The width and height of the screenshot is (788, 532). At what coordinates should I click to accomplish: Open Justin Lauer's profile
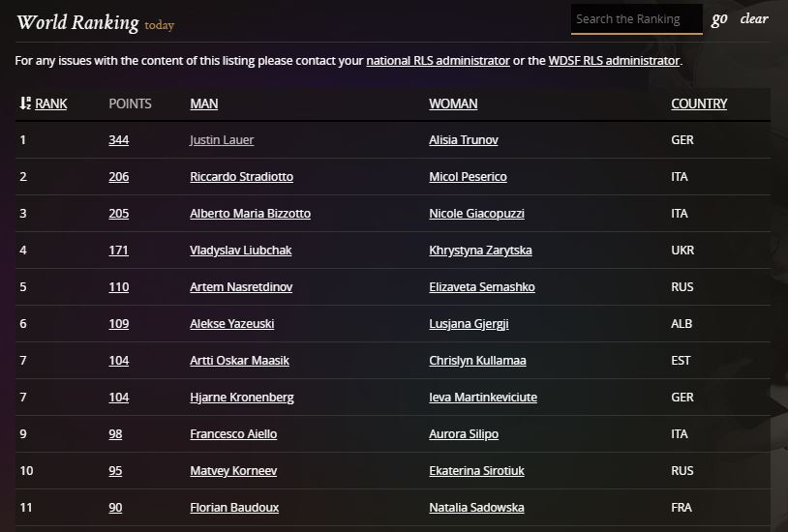point(222,140)
